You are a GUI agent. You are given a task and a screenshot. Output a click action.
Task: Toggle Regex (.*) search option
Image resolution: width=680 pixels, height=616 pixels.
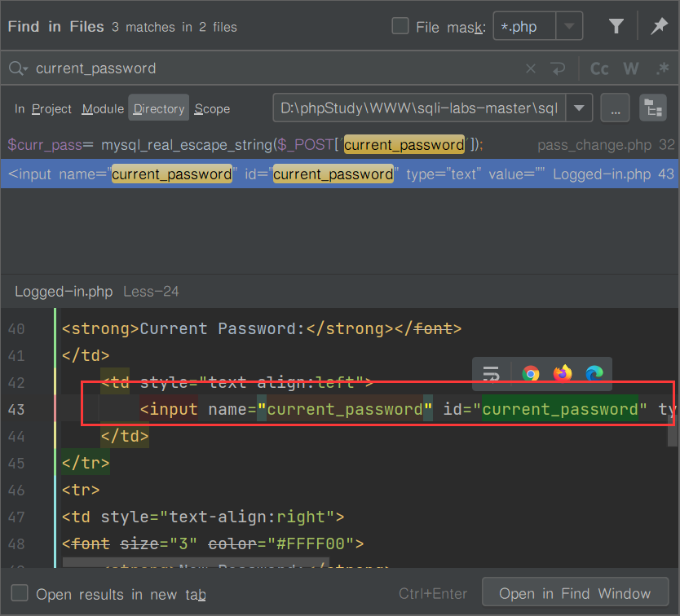pyautogui.click(x=662, y=68)
